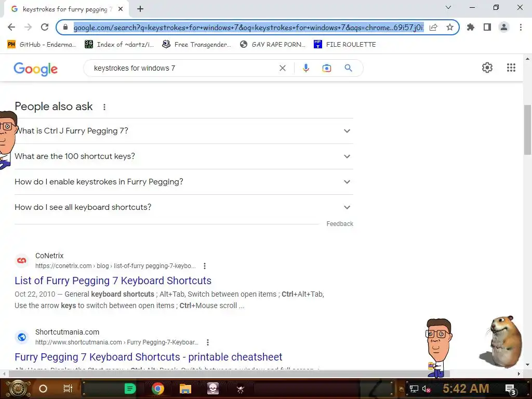Open the CoNetrix result's three-dot menu
532x399 pixels.
[x=205, y=266]
